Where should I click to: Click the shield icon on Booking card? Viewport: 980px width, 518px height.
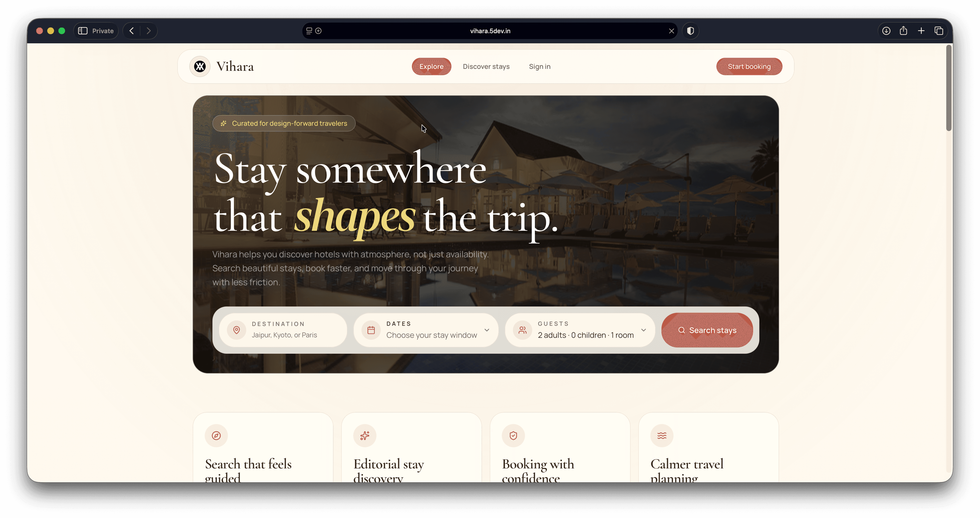pyautogui.click(x=513, y=435)
